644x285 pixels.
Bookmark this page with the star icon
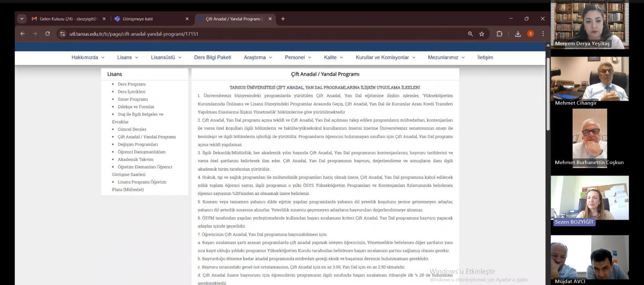pos(482,34)
